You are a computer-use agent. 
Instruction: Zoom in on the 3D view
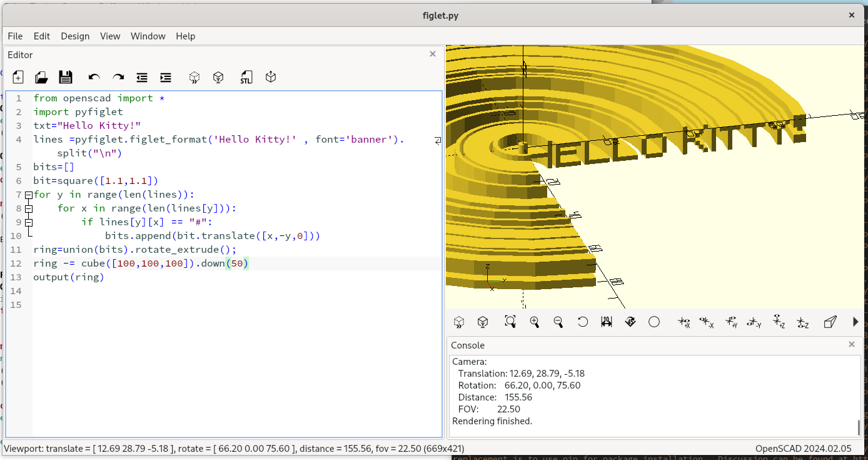pos(535,322)
